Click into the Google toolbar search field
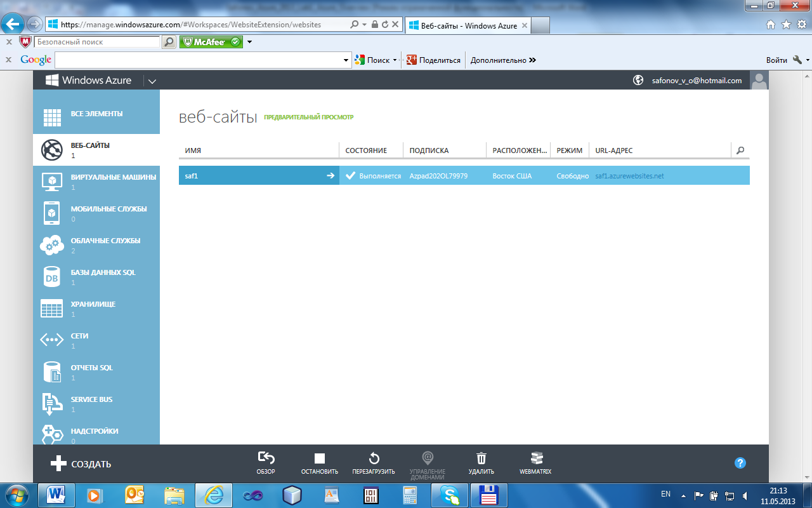Viewport: 812px width, 508px height. pyautogui.click(x=199, y=60)
